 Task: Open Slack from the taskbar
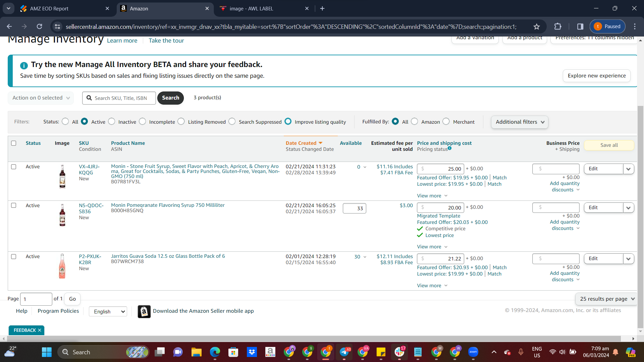click(399, 352)
